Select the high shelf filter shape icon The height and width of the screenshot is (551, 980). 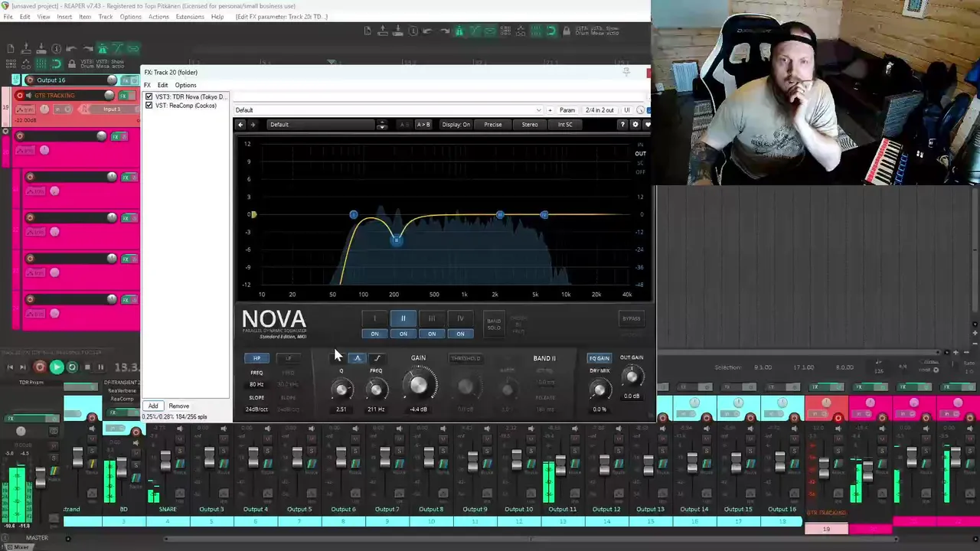tap(377, 358)
